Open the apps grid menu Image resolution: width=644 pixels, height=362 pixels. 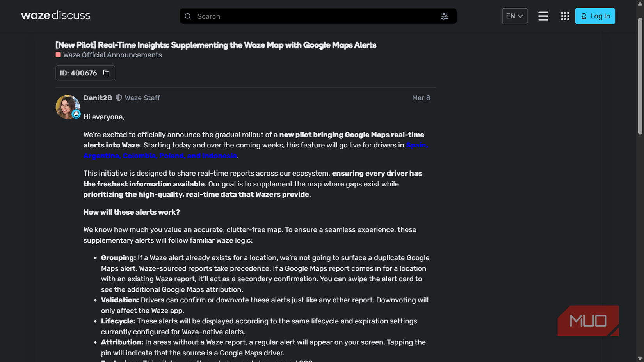[x=565, y=16]
